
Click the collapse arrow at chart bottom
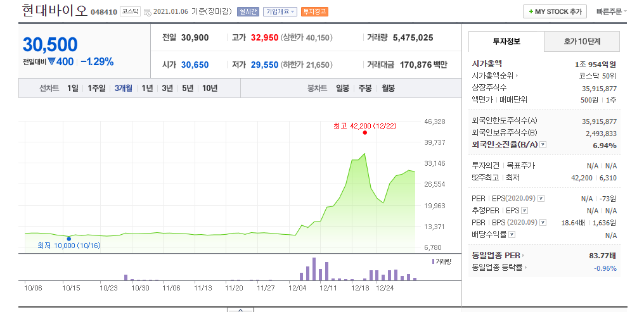point(240,309)
